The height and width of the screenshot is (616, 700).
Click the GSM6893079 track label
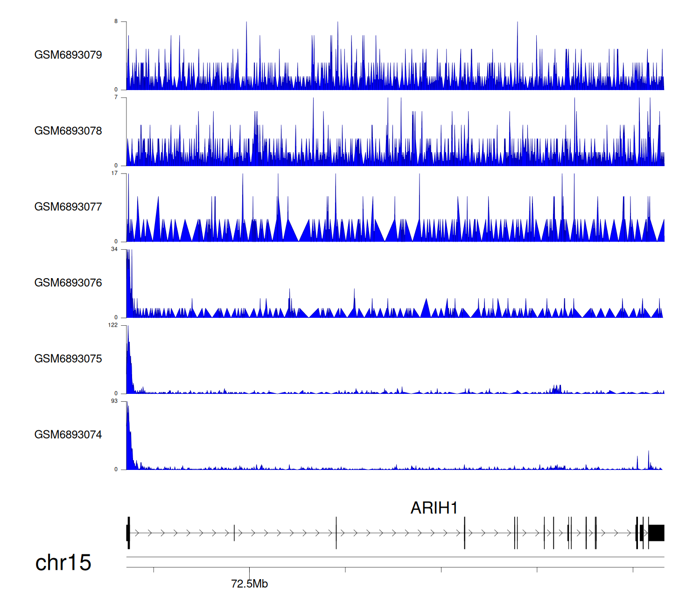(68, 55)
